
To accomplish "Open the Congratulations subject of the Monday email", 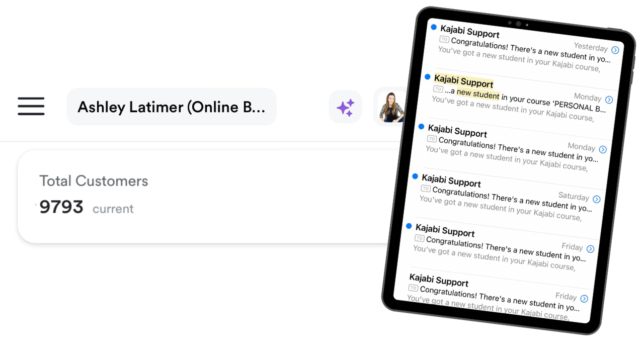I will (x=518, y=149).
